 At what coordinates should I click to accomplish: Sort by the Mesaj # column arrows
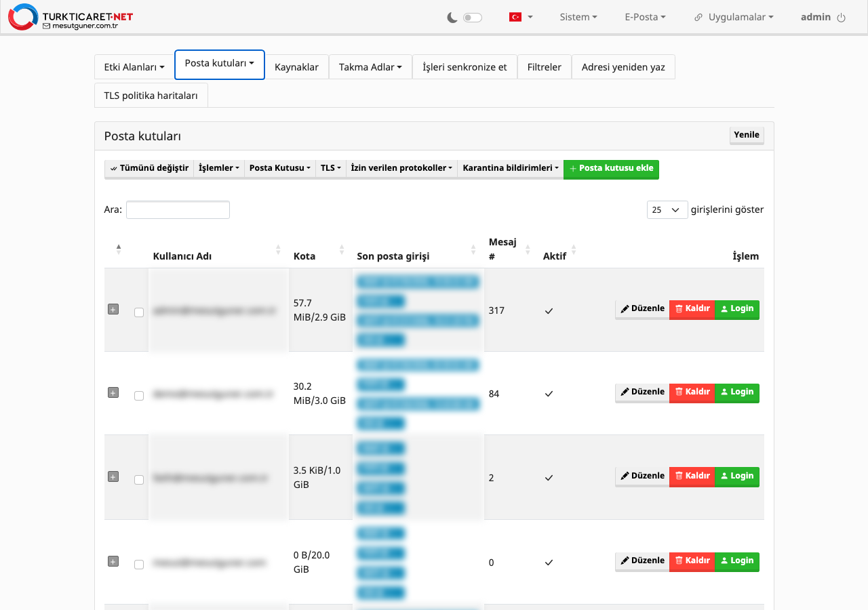[x=528, y=249]
